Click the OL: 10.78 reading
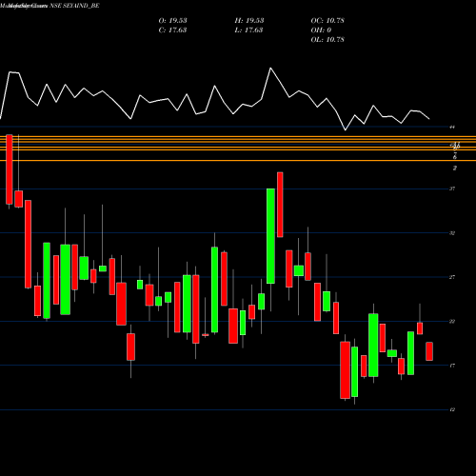476x476 pixels. click(x=327, y=39)
